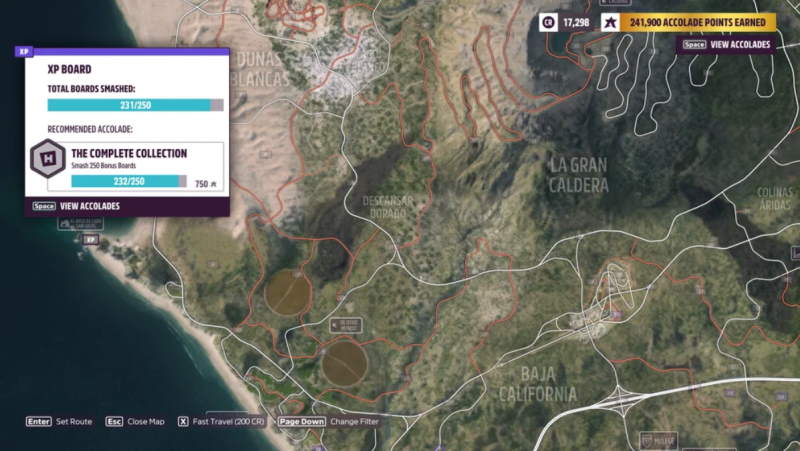
Task: Click the star accolade points icon
Action: point(610,22)
